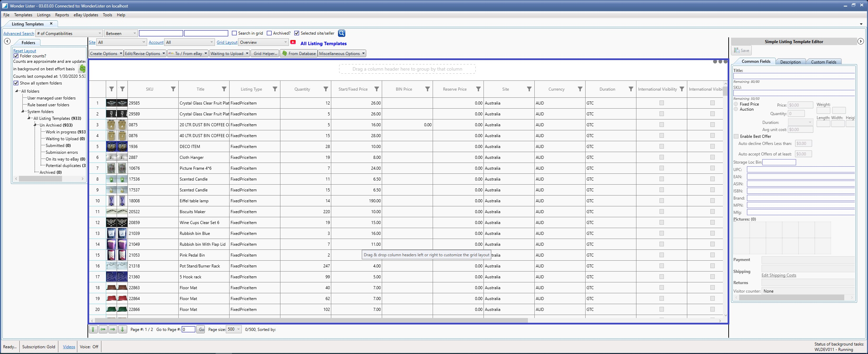This screenshot has width=868, height=354.
Task: Open the Templates menu
Action: click(23, 15)
